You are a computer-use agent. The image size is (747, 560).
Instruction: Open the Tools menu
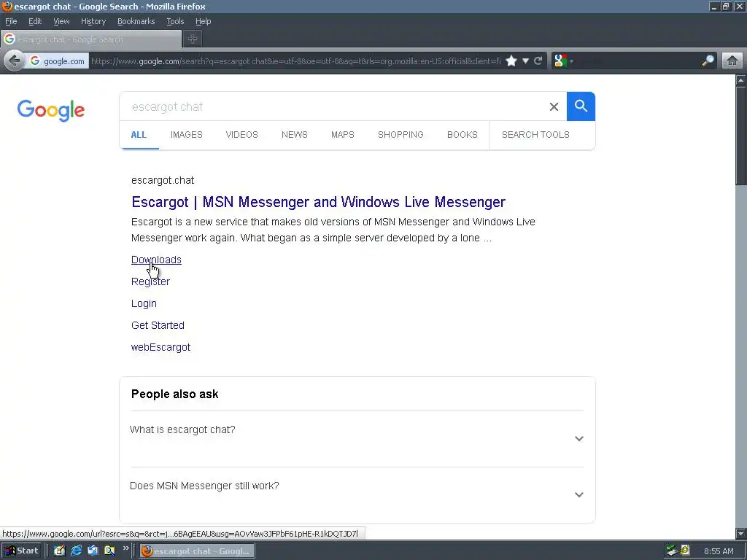point(175,21)
